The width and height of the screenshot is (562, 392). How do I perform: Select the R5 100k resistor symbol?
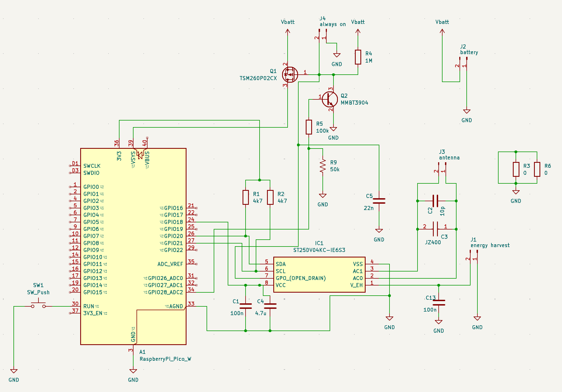pos(309,127)
